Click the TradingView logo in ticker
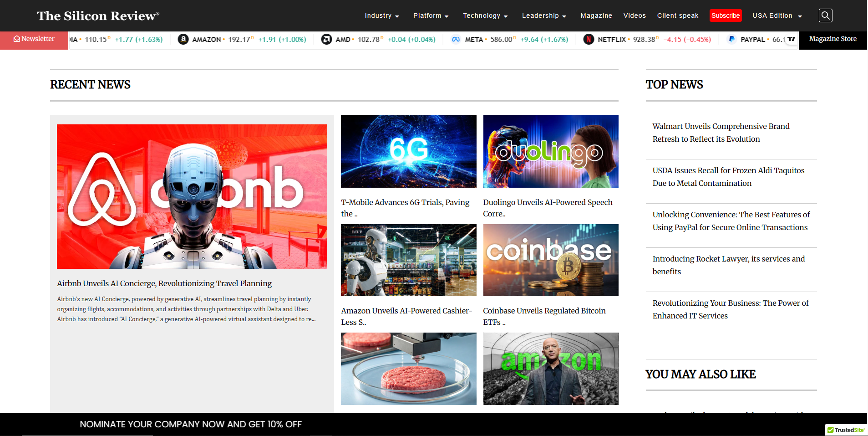Screen dimensions: 868x436 tap(791, 39)
